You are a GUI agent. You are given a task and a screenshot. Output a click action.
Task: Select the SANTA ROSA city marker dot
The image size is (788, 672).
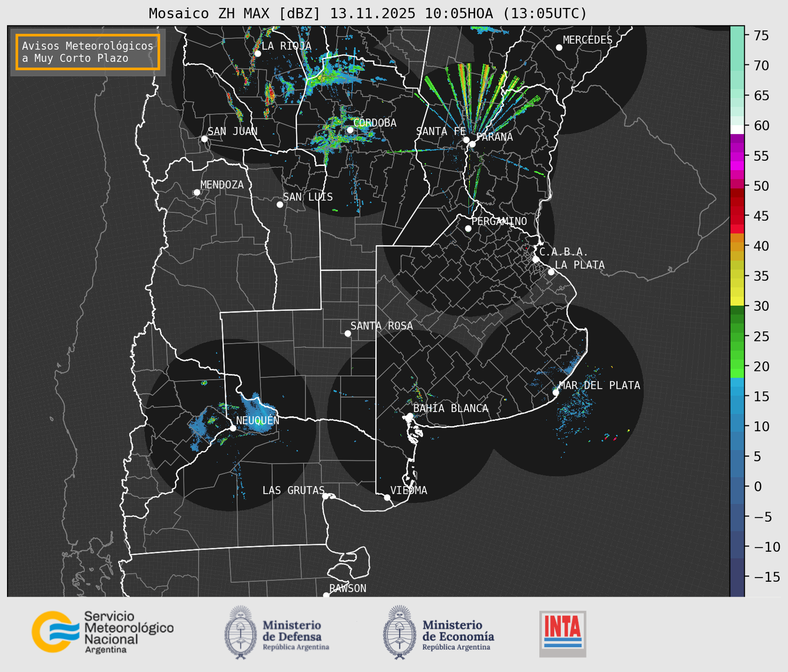click(348, 333)
